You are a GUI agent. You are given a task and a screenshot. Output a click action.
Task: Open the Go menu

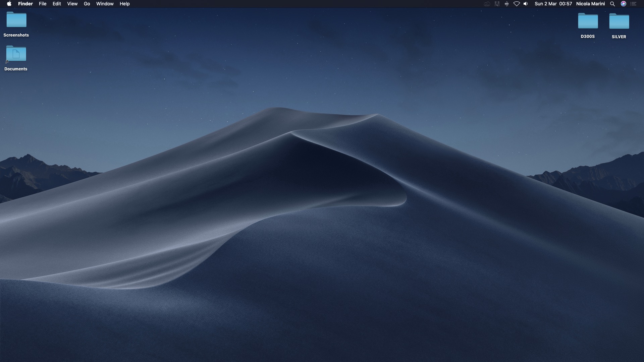click(x=87, y=4)
